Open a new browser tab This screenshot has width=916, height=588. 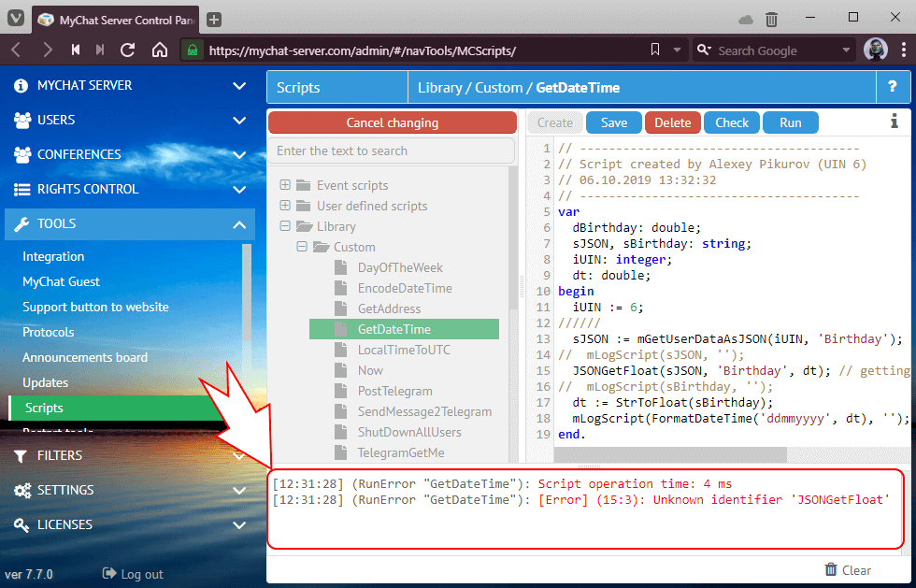pos(214,19)
